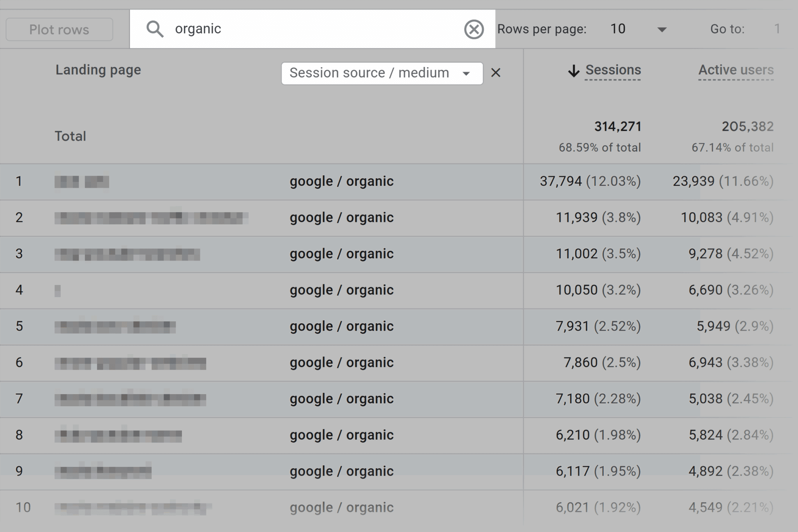798x532 pixels.
Task: Click the row number 5 cell
Action: [19, 326]
